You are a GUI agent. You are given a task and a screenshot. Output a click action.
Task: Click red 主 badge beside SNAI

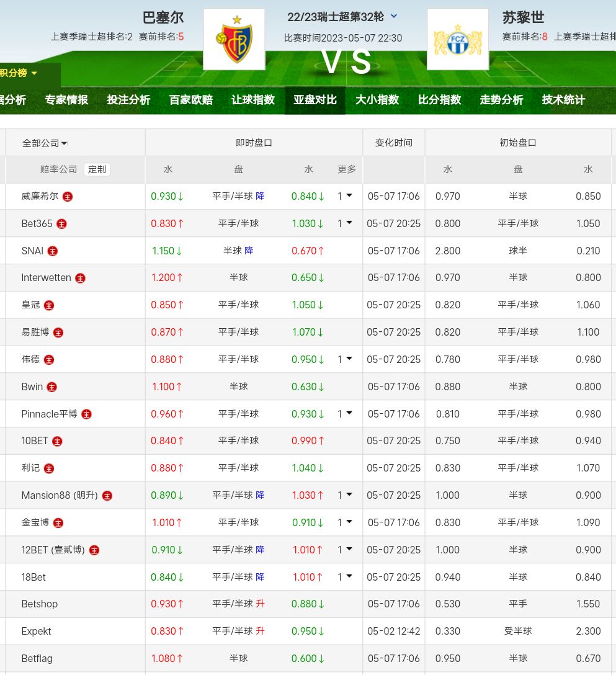(x=53, y=251)
